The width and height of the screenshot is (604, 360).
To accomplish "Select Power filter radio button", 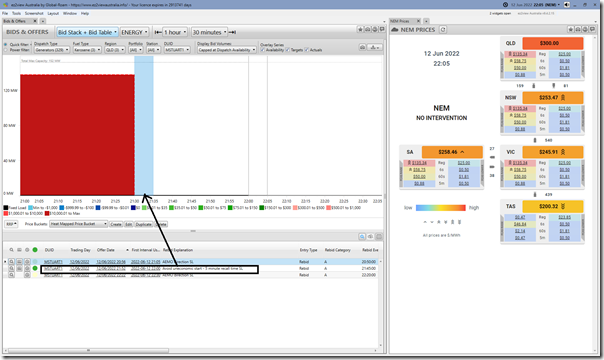I will tap(6, 50).
